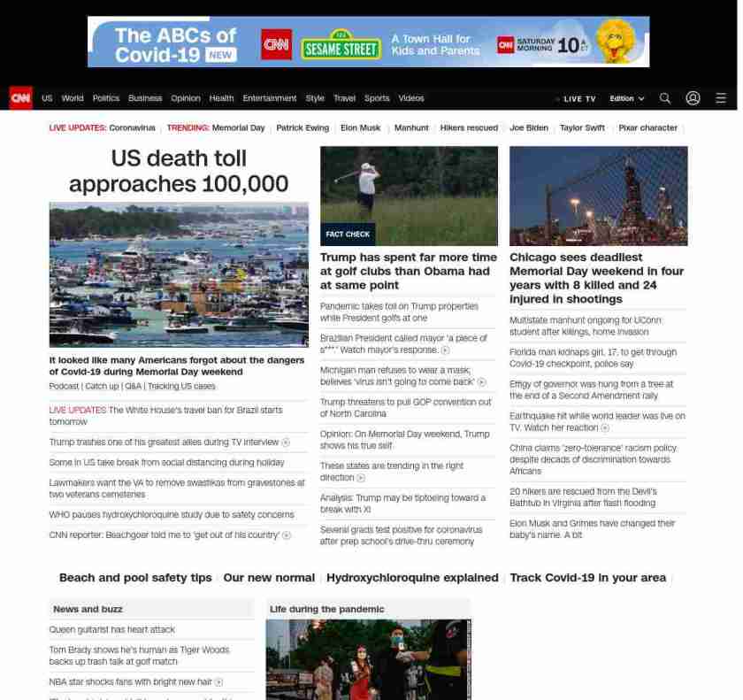Image resolution: width=743 pixels, height=700 pixels.
Task: Open the hamburger menu icon
Action: point(721,98)
